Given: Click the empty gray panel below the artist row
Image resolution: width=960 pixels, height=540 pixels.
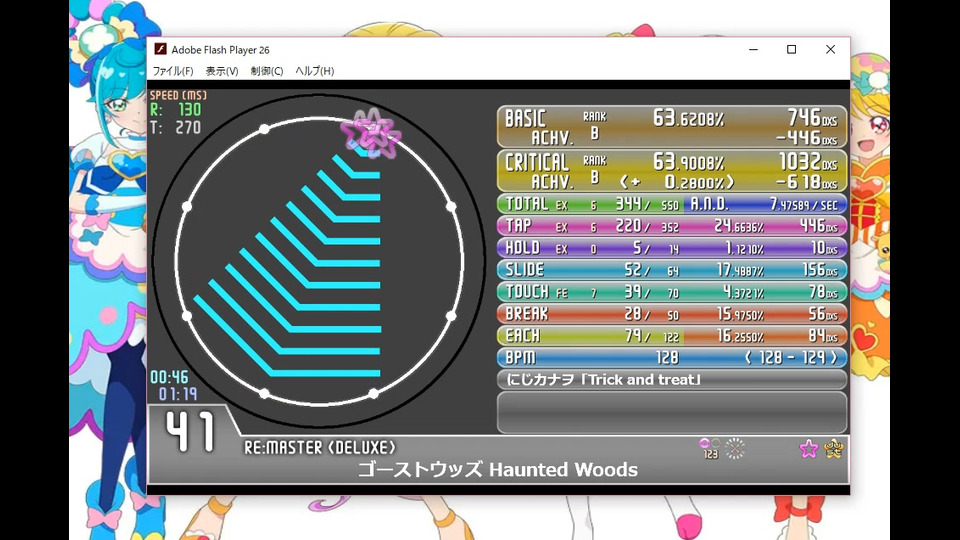Looking at the screenshot, I should (672, 412).
